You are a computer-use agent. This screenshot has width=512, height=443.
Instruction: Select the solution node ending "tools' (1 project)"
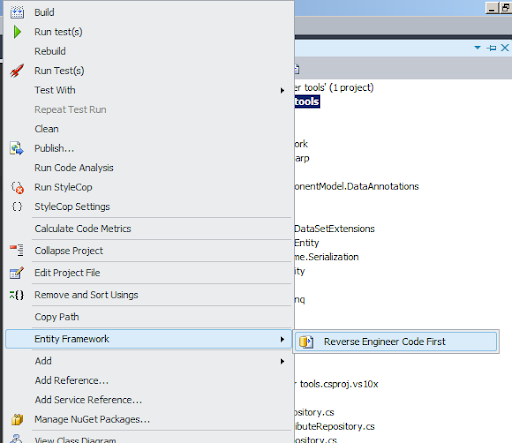coord(334,88)
